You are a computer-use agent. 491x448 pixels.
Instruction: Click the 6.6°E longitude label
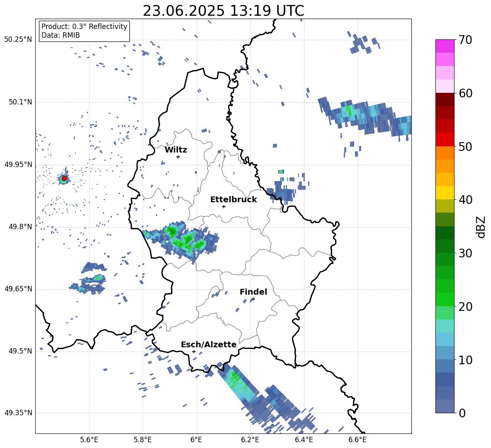point(357,440)
